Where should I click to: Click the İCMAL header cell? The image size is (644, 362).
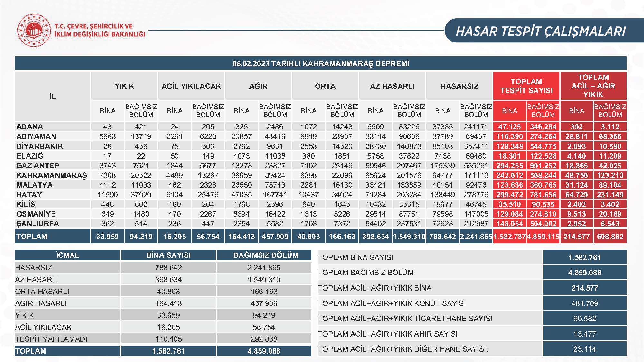click(x=67, y=255)
